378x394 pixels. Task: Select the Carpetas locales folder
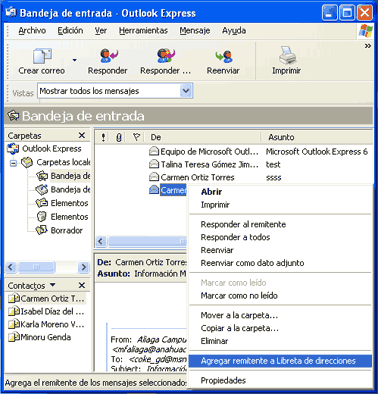click(x=63, y=162)
